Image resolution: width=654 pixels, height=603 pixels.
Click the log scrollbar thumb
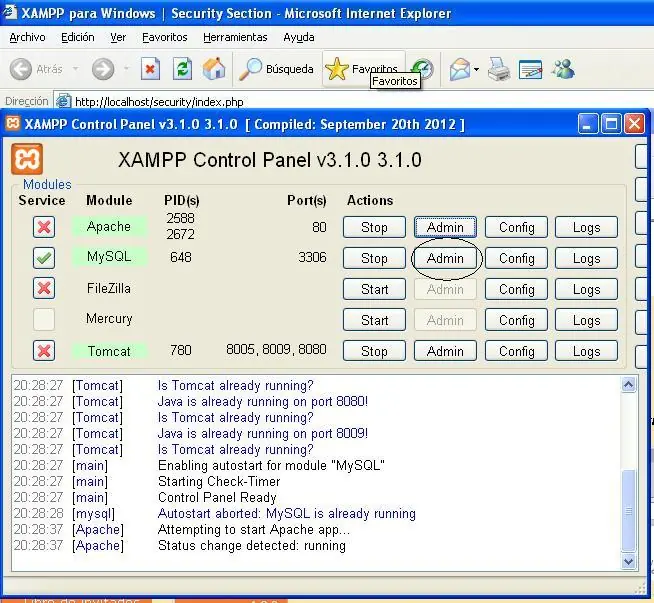point(629,511)
